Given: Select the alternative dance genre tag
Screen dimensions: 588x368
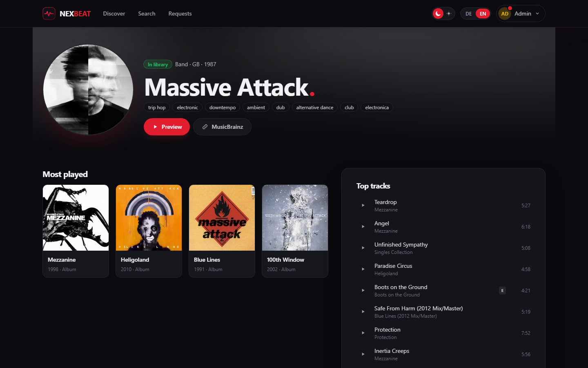Looking at the screenshot, I should coord(315,107).
